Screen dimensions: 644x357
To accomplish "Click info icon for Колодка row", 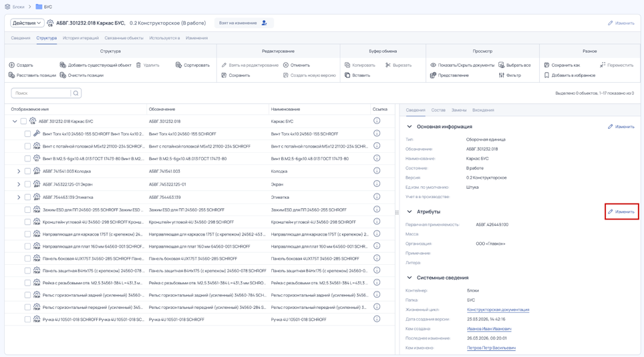I will coord(377,171).
